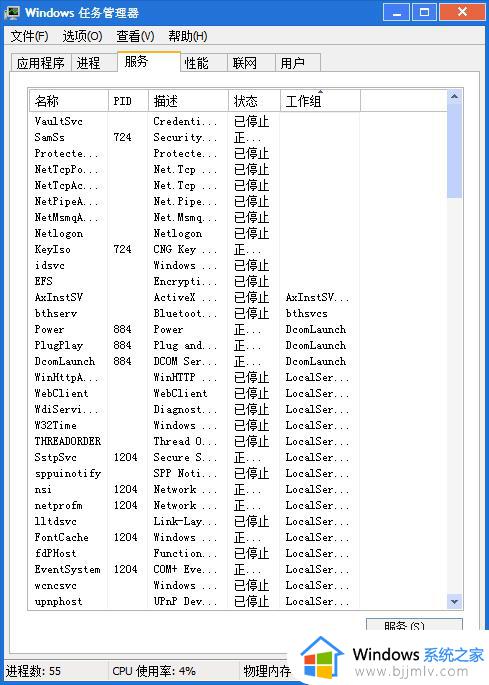Open the 查看(V) menu
Image resolution: width=489 pixels, height=685 pixels.
pyautogui.click(x=135, y=36)
